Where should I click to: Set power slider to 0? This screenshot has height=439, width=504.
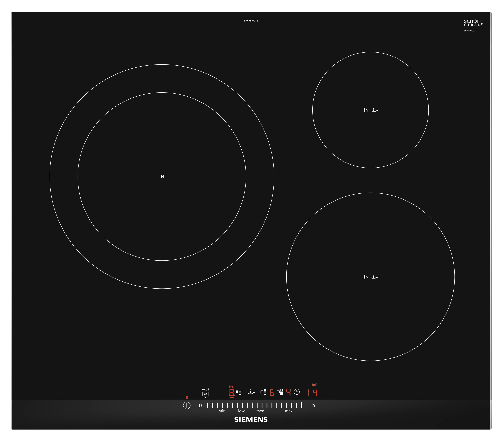201,405
